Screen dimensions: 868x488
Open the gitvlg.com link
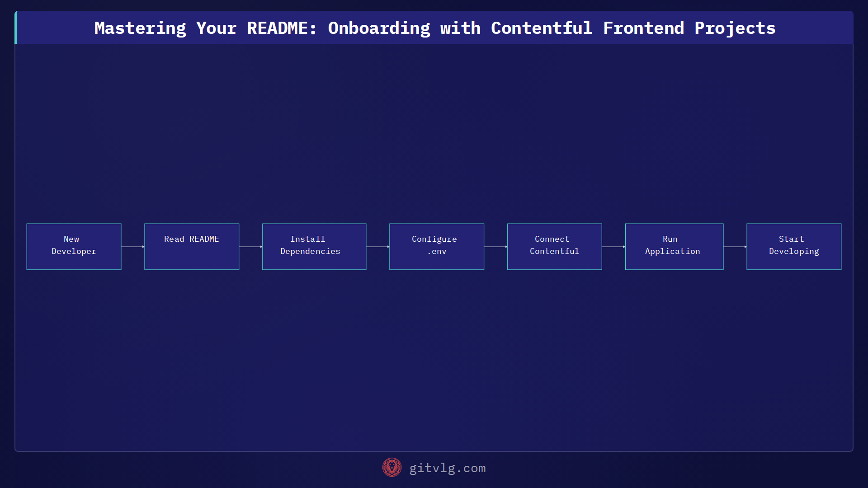click(447, 468)
